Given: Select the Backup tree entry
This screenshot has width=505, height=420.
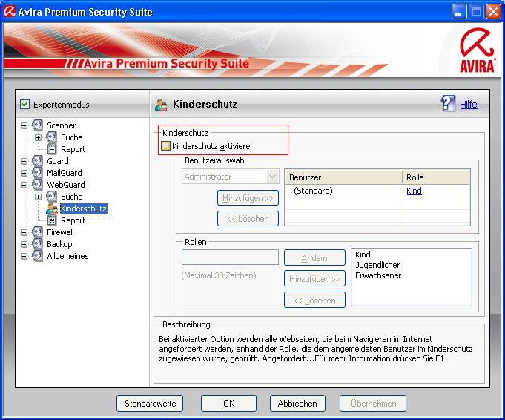Looking at the screenshot, I should point(59,244).
